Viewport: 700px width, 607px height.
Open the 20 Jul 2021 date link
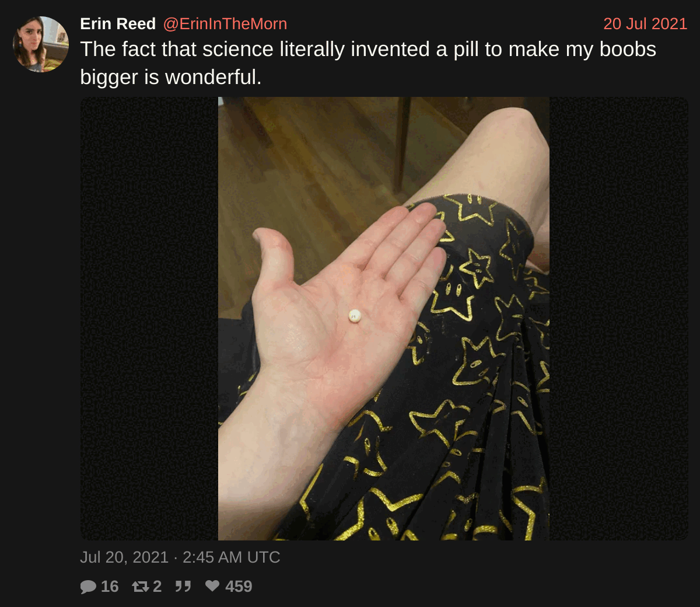pos(645,24)
